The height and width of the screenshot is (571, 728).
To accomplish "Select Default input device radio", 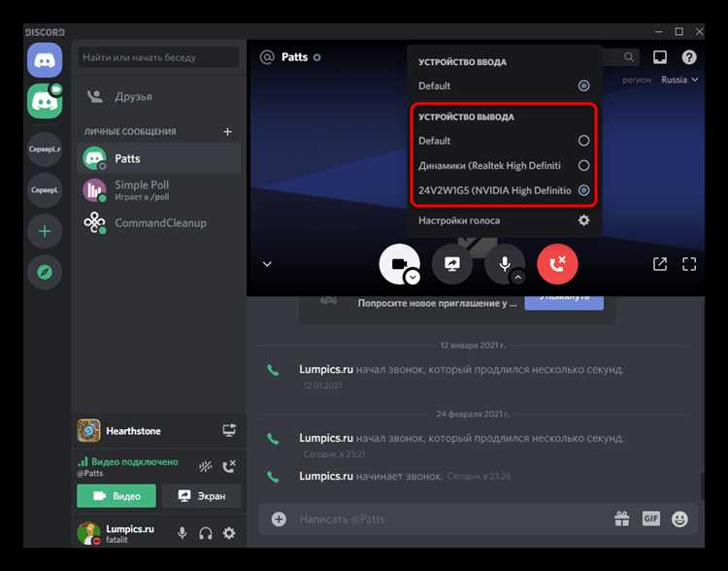I will (x=583, y=85).
